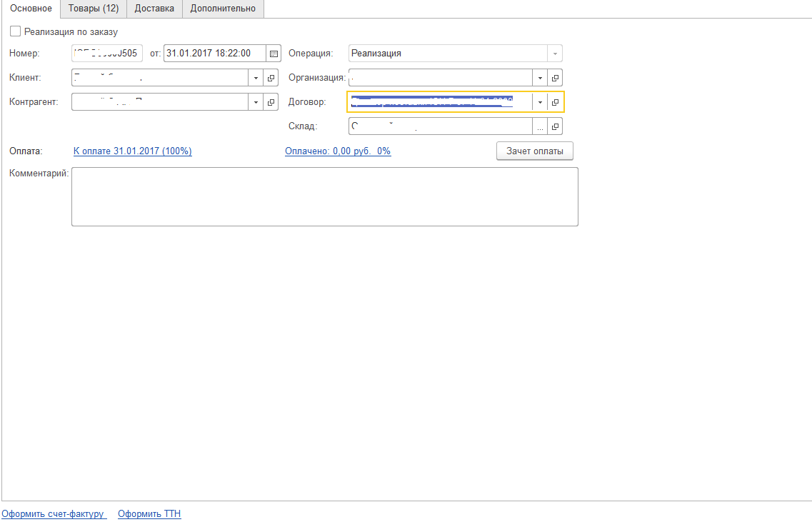Click the Контрагент input field
This screenshot has height=527, width=812.
point(160,102)
